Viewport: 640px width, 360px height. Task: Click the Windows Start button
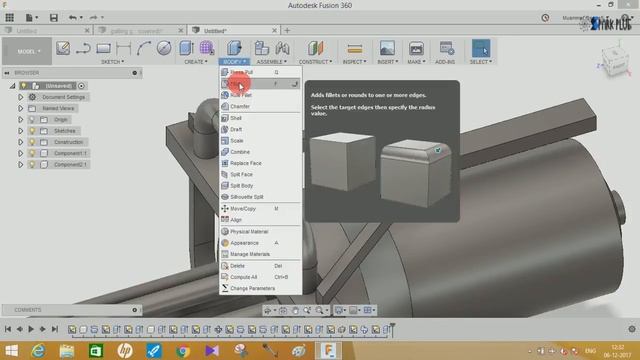[x=11, y=351]
